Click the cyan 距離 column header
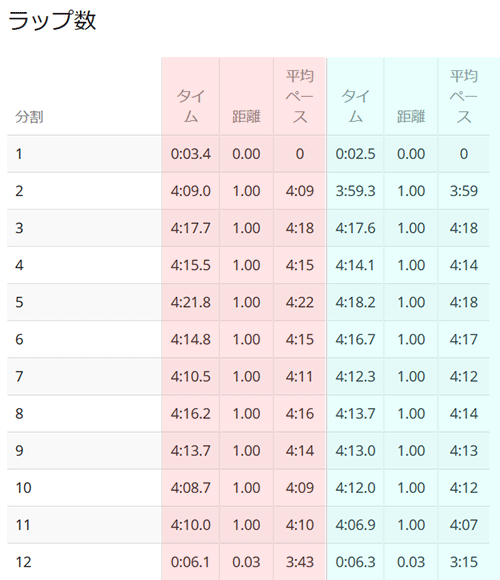The height and width of the screenshot is (580, 500). (x=411, y=117)
